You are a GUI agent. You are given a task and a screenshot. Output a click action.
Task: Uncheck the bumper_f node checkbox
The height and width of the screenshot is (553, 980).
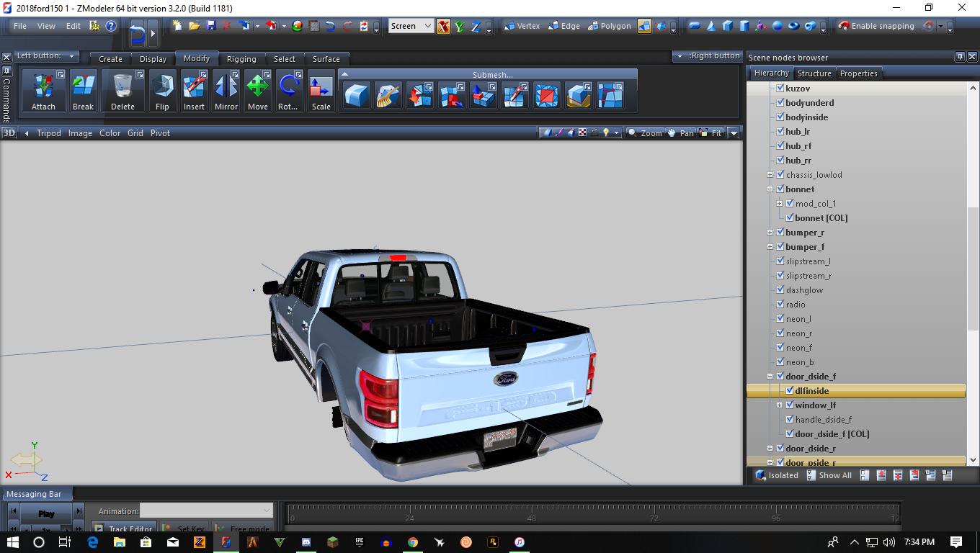coord(780,247)
